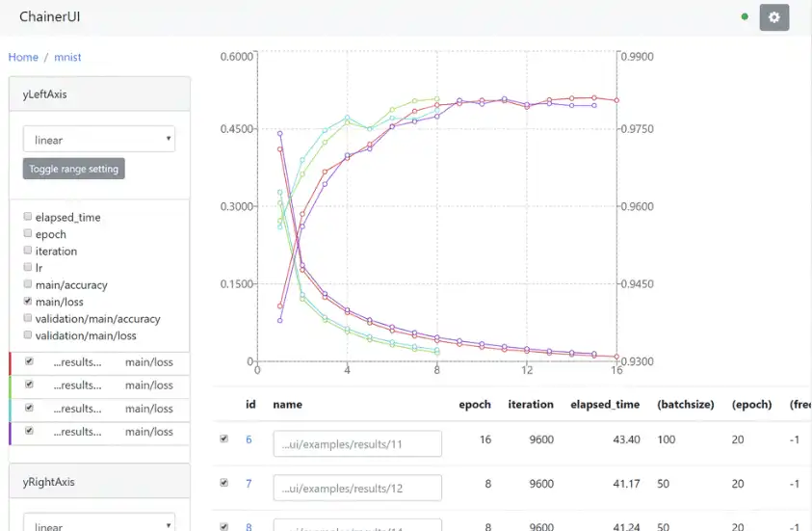Click the green accuracy curve endpoint at epoch 8

point(437,99)
